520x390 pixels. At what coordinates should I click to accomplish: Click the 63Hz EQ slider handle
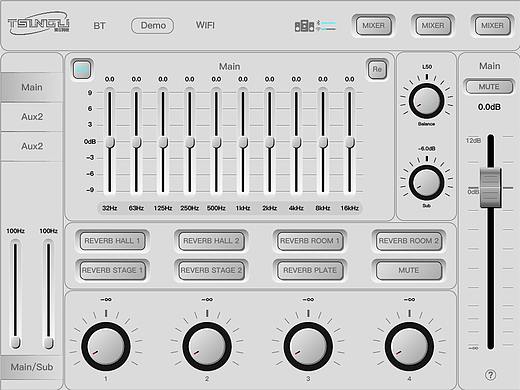coord(136,142)
